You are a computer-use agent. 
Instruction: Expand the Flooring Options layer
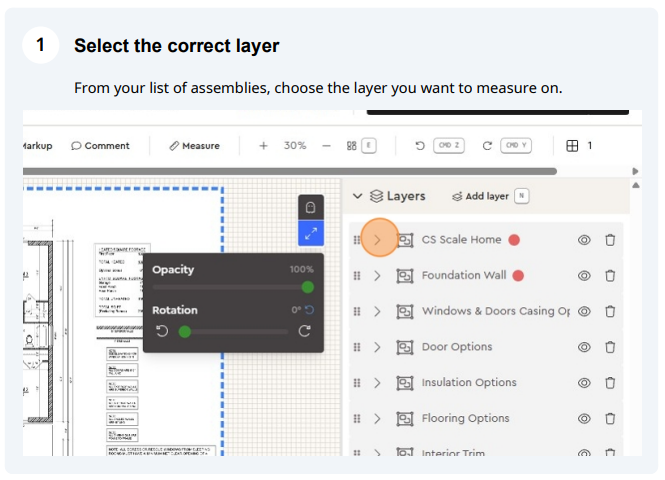(377, 419)
